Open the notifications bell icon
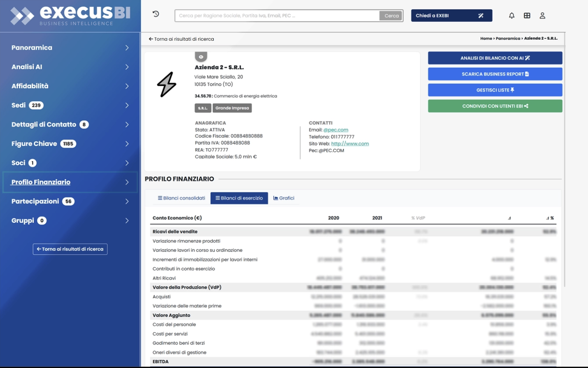This screenshot has height=368, width=588. click(512, 16)
